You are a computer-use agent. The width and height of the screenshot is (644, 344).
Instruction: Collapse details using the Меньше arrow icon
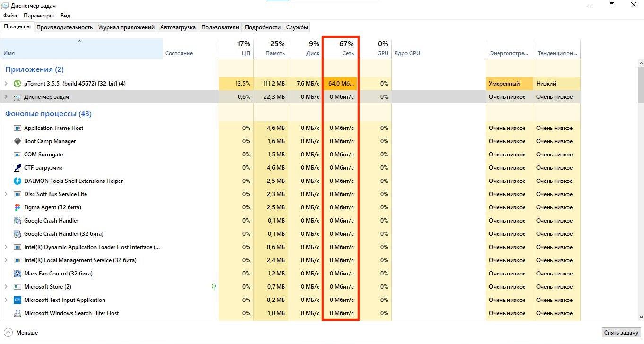[x=8, y=332]
